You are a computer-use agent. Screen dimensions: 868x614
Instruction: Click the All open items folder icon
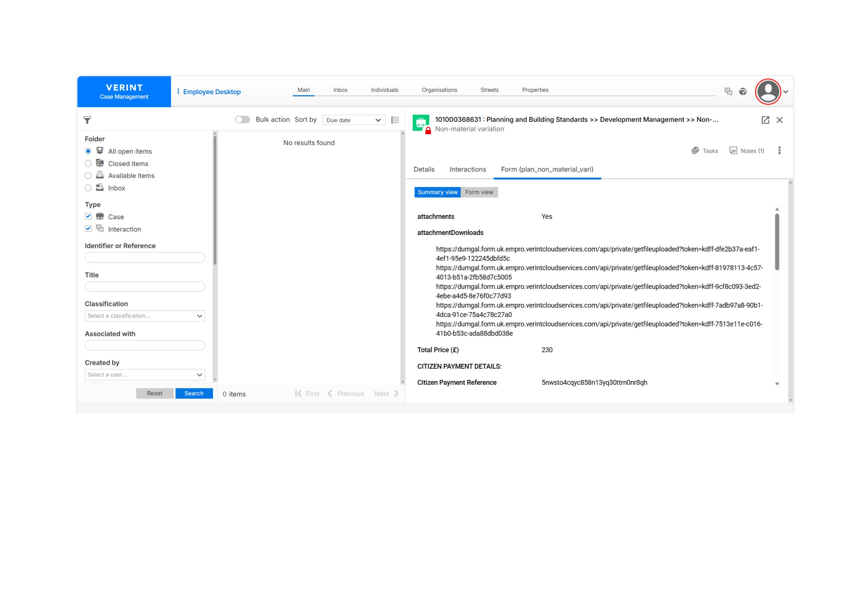[x=100, y=150]
